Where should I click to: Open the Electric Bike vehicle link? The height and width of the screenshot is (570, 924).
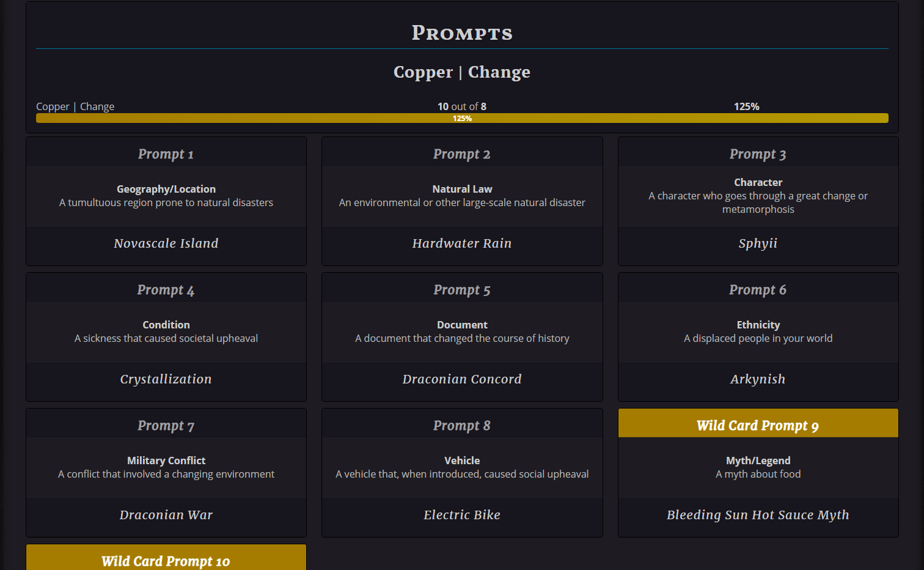462,515
